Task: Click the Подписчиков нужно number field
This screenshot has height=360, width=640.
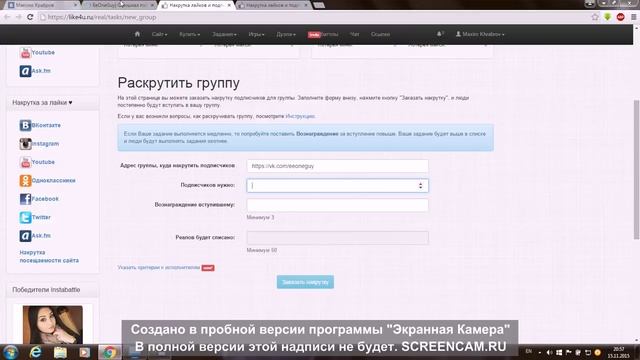Action: [x=338, y=186]
